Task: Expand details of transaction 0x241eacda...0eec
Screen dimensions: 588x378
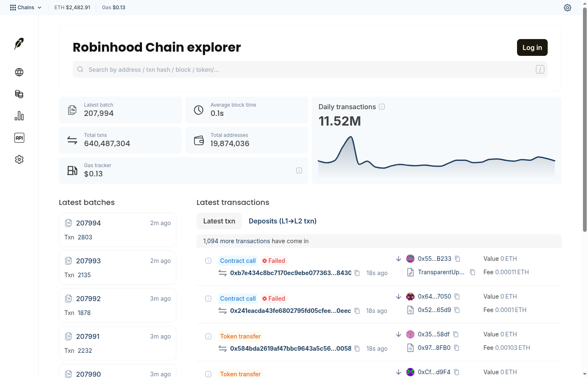Action: (x=208, y=299)
